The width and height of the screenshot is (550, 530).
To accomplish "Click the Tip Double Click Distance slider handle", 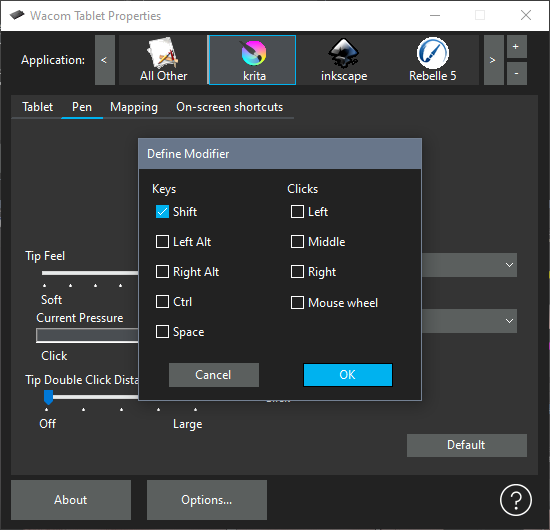I will [x=48, y=397].
